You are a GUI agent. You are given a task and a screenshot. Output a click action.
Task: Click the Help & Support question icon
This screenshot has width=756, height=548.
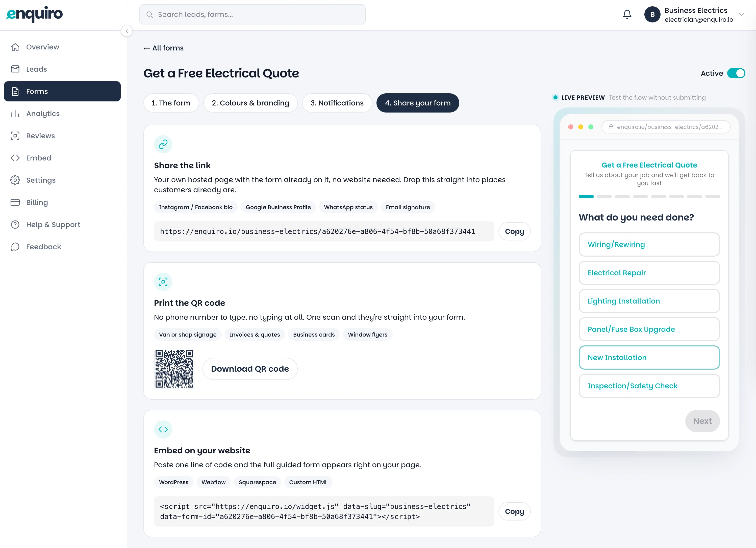tap(15, 225)
